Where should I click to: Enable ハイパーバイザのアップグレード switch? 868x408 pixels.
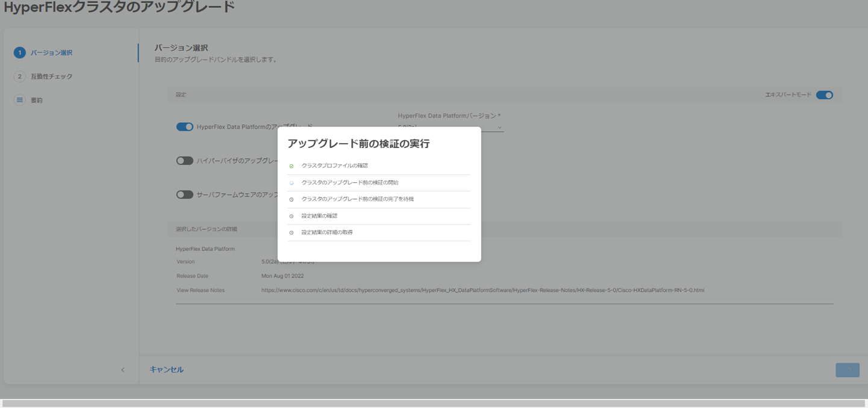click(184, 161)
